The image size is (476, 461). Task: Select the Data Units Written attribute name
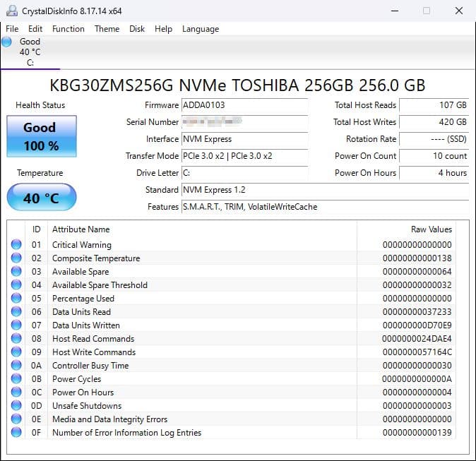86,325
